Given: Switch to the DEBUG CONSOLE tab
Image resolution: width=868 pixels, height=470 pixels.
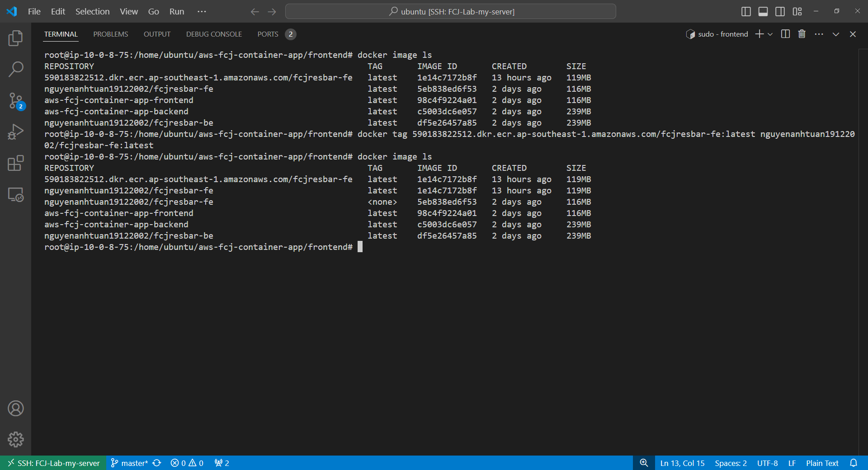Looking at the screenshot, I should pos(214,34).
